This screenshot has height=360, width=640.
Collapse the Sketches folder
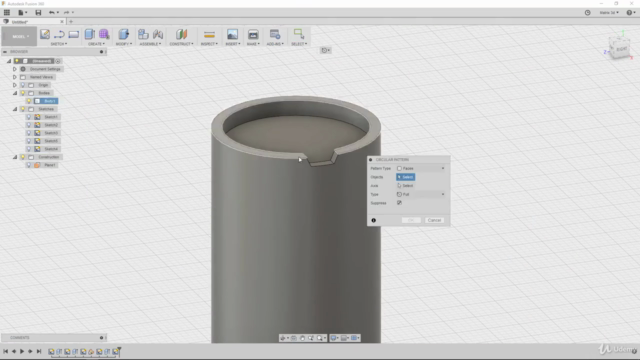coord(15,109)
